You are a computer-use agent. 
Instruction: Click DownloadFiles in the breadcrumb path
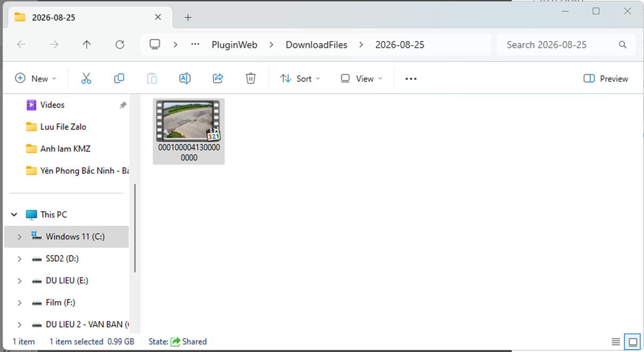316,45
